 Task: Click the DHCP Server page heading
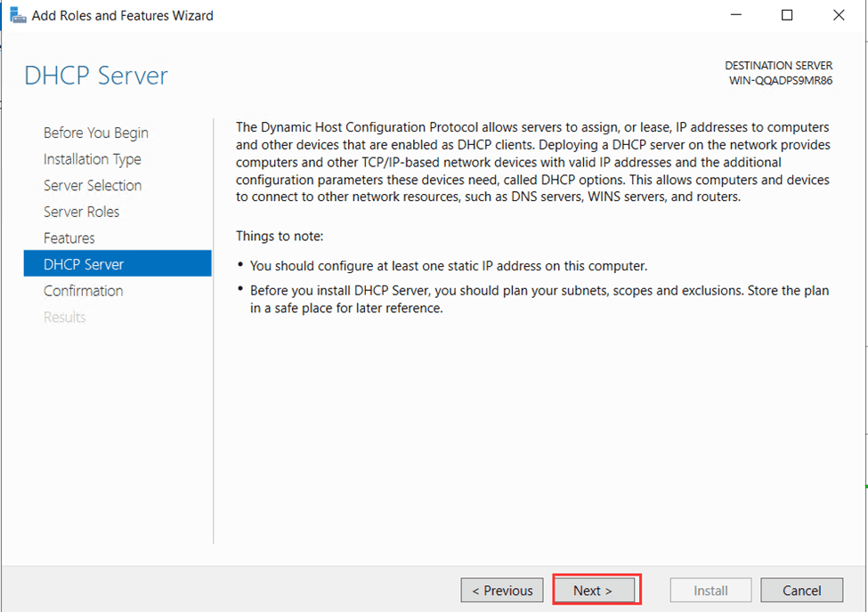96,76
